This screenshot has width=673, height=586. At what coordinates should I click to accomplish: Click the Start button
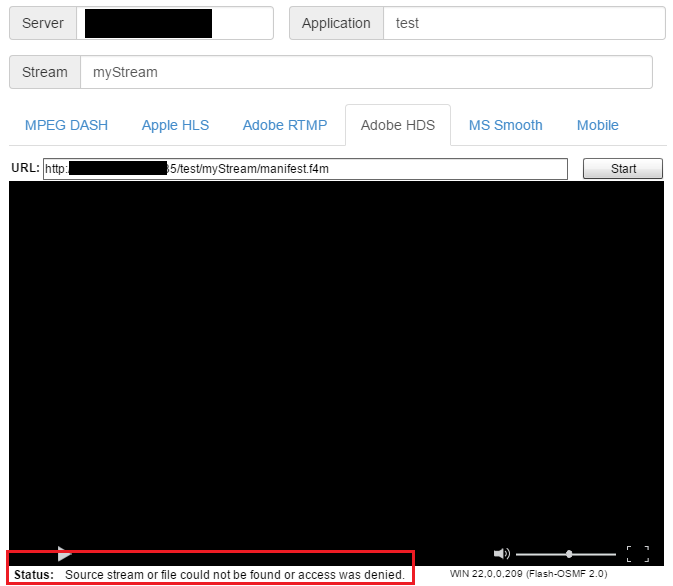(x=623, y=168)
